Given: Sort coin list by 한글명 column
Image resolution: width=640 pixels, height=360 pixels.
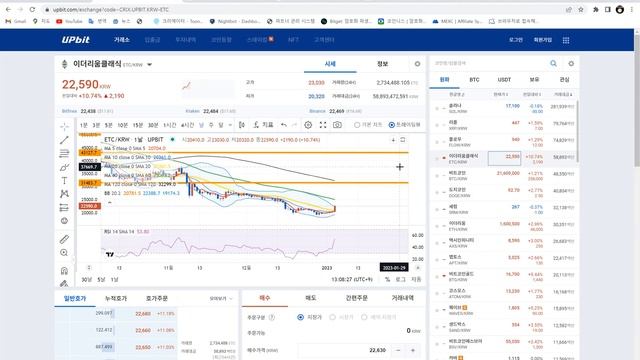Looking at the screenshot, I should (x=457, y=94).
